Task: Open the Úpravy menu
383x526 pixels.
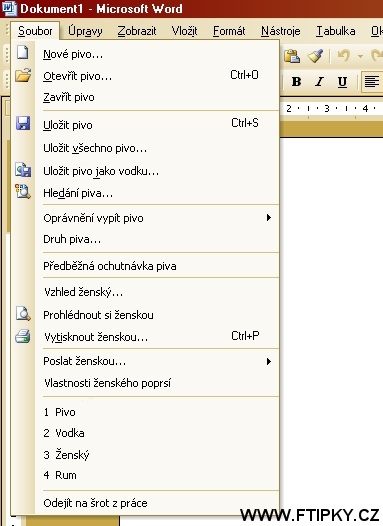Action: [85, 31]
